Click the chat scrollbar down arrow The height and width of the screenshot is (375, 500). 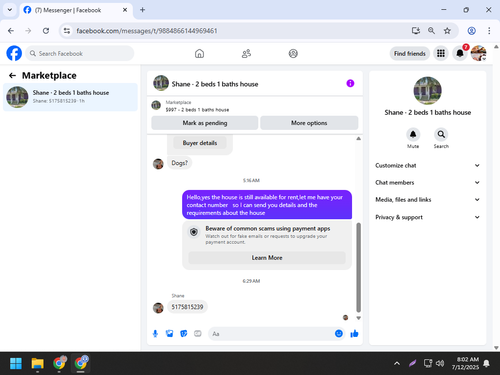(x=358, y=318)
